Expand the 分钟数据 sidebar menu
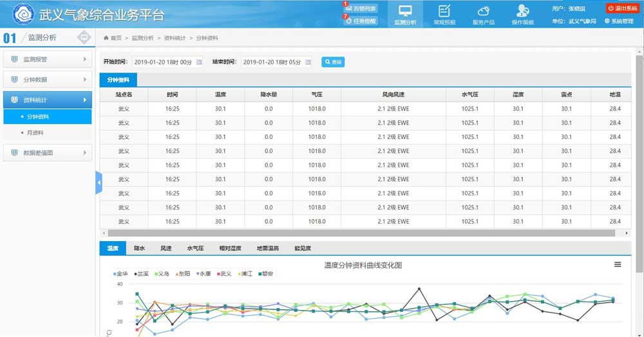Viewport: 644px width, 337px height. point(46,80)
